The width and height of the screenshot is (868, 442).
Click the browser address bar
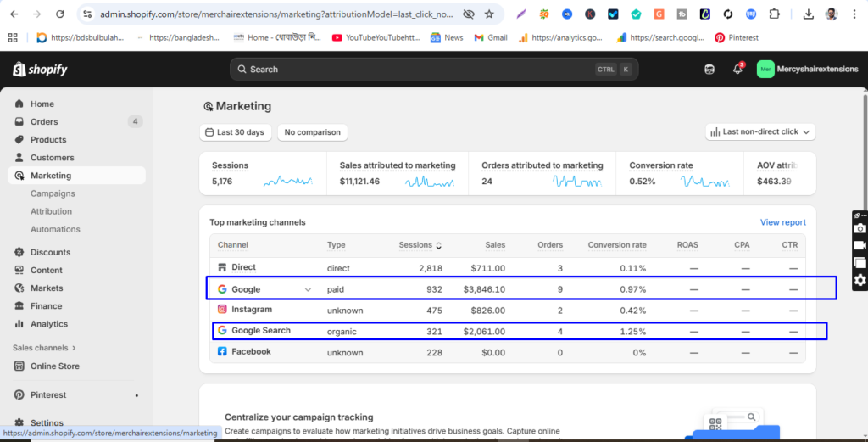277,14
